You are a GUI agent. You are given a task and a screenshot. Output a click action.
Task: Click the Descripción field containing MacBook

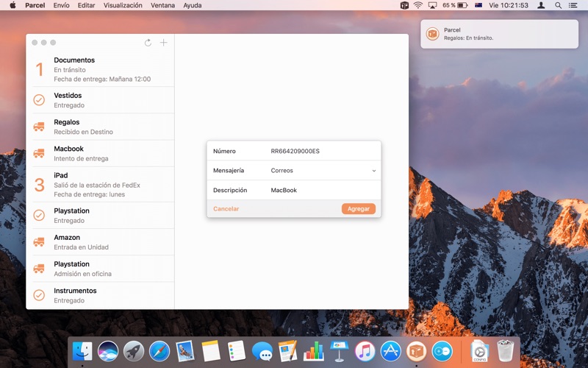[x=294, y=190]
